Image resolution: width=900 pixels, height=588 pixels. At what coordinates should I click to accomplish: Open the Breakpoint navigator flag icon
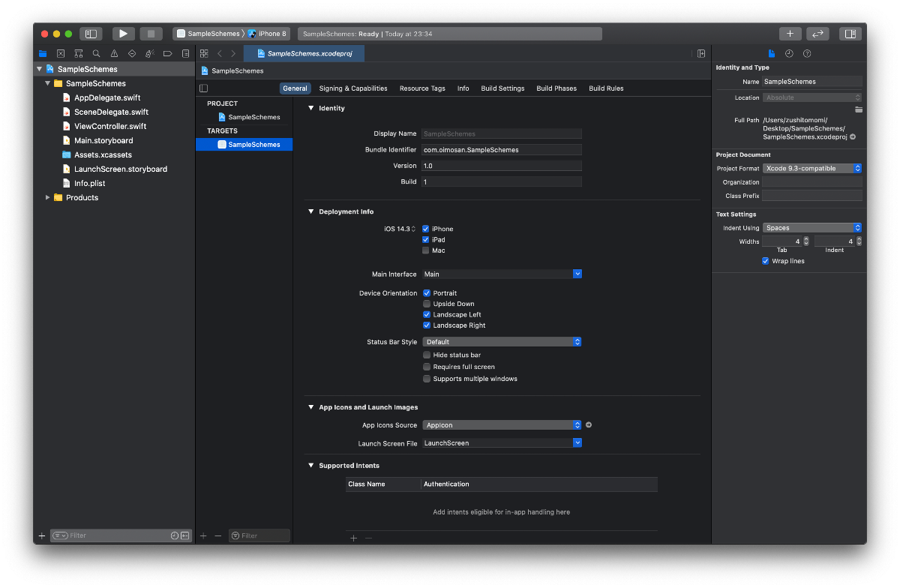click(167, 53)
